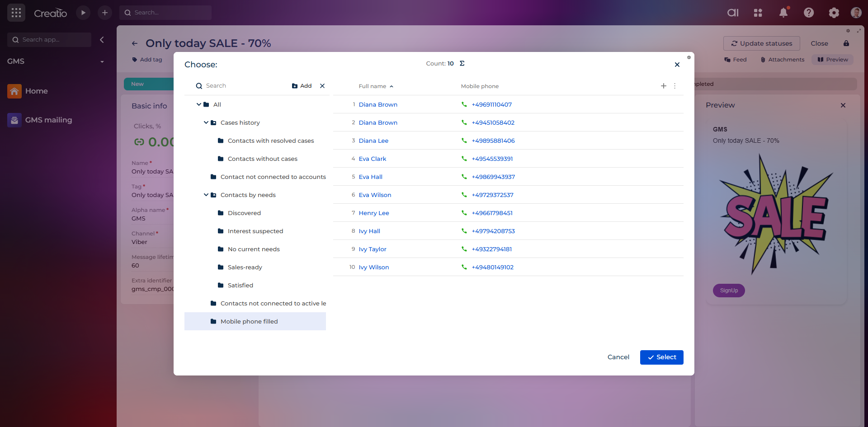Open system settings gear icon

click(x=834, y=13)
